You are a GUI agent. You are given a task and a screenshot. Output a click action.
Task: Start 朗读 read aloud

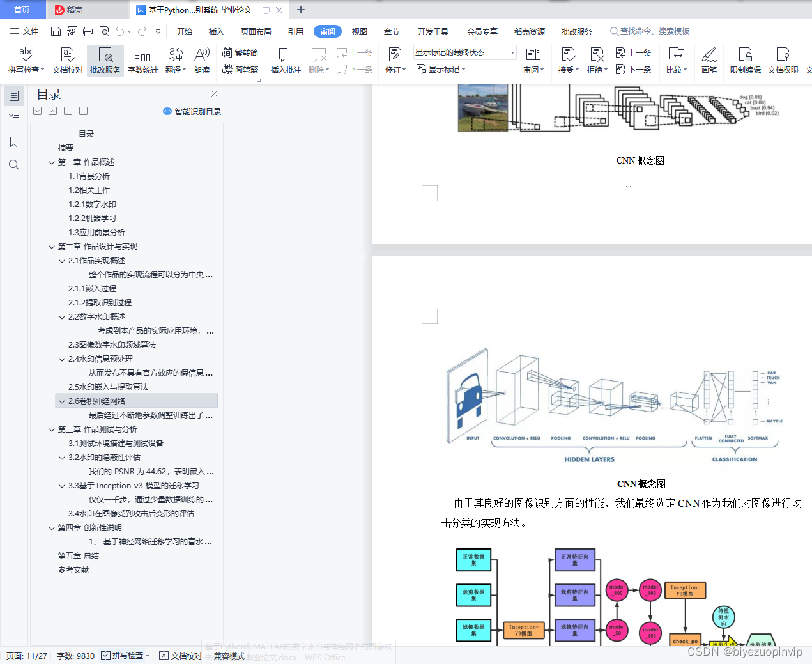(202, 61)
